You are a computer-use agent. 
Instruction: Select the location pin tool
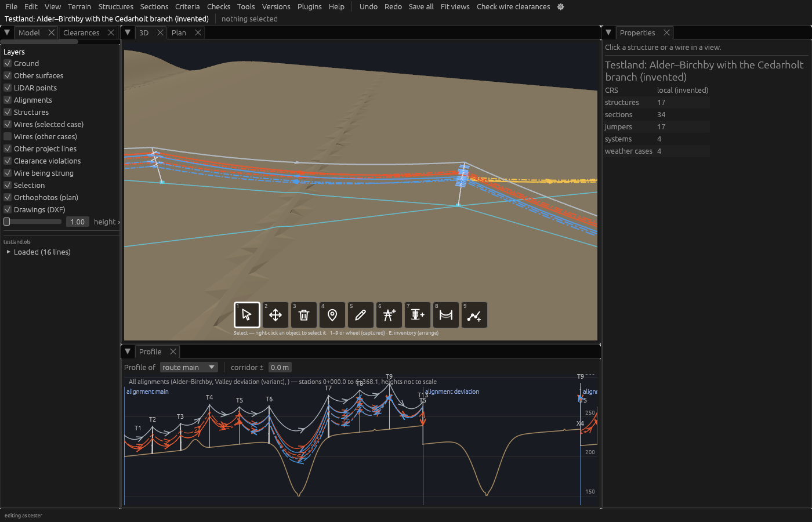coord(332,315)
